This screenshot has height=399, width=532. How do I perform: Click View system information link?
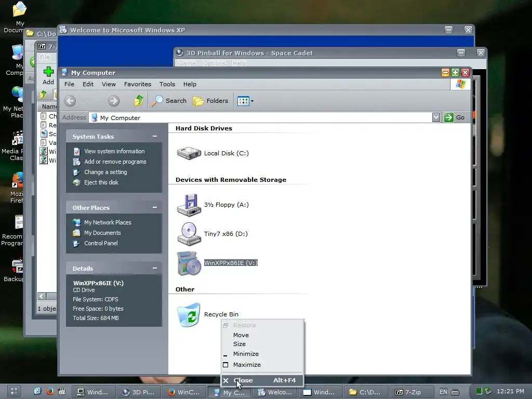tap(114, 151)
